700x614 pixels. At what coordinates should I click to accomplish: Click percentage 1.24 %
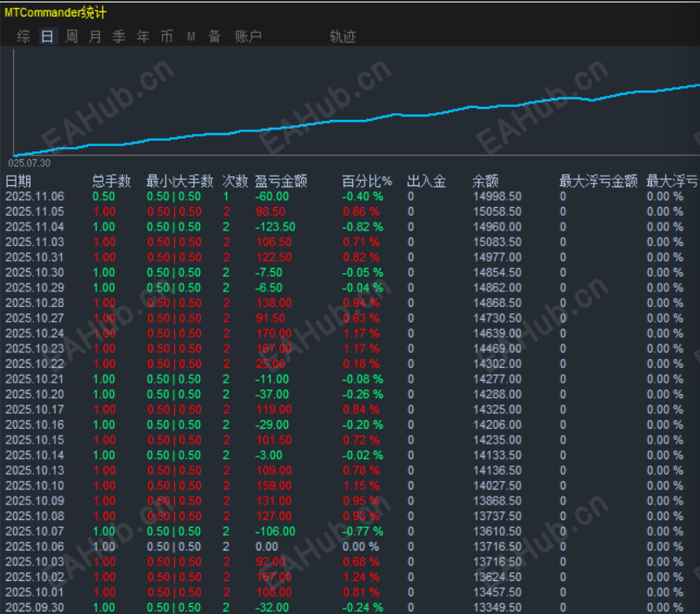(x=361, y=577)
